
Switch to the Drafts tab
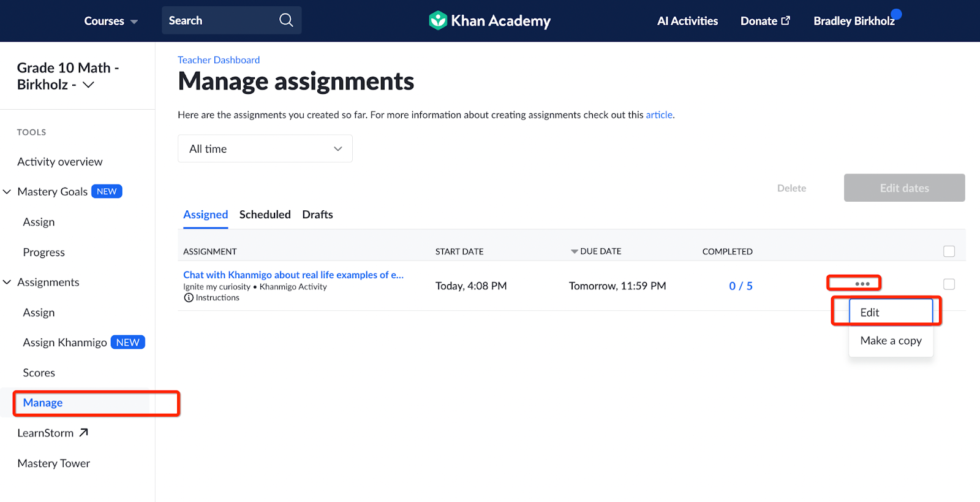[x=318, y=215]
